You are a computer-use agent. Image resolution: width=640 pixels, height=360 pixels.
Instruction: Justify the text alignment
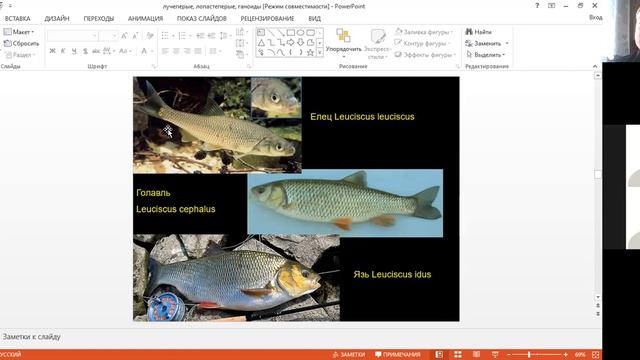(x=198, y=51)
